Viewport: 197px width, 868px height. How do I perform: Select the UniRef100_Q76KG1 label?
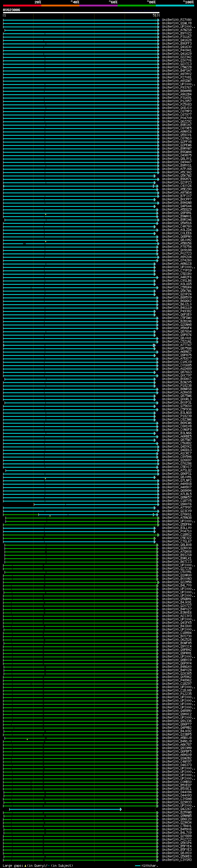[x=176, y=514]
